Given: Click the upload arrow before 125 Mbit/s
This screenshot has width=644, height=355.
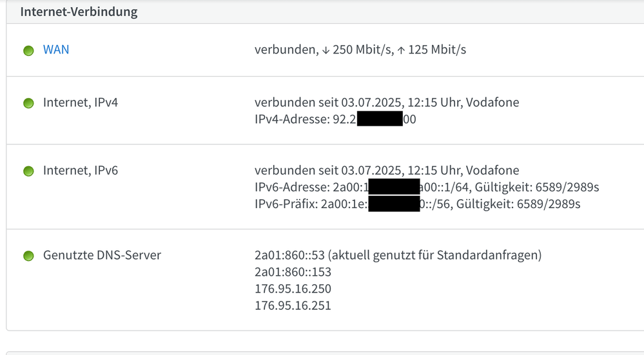Looking at the screenshot, I should point(401,50).
